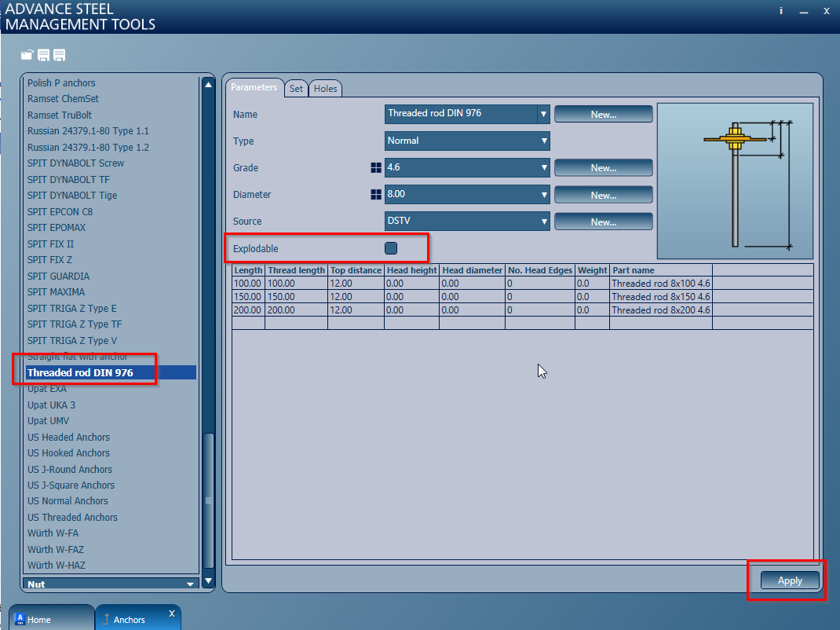The height and width of the screenshot is (630, 840).
Task: Select Polish P anchors in list
Action: click(61, 83)
